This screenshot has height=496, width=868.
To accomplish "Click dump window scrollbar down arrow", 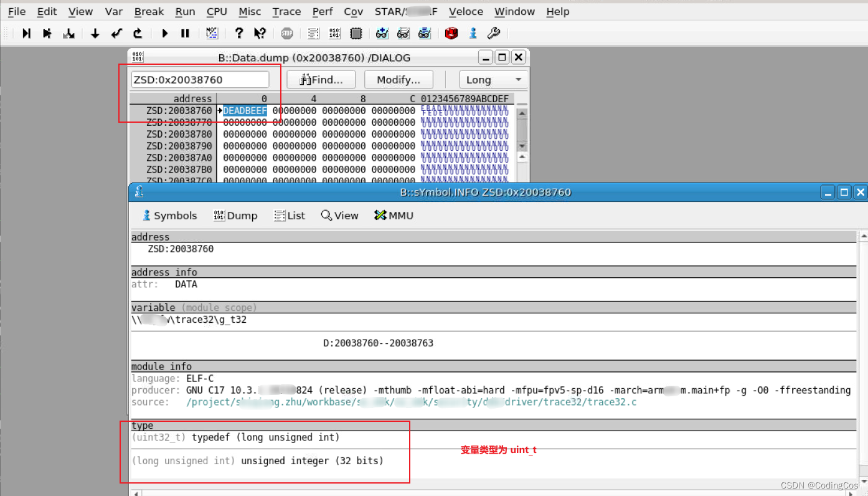I will [x=522, y=146].
